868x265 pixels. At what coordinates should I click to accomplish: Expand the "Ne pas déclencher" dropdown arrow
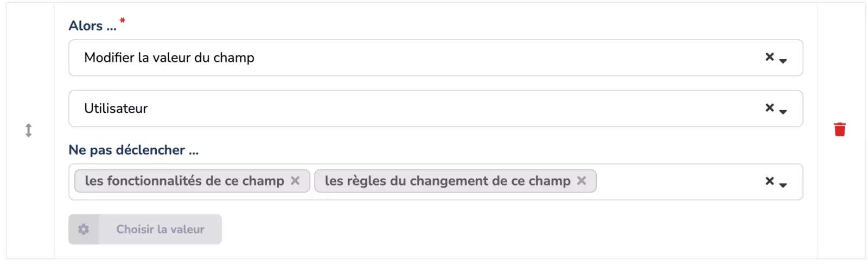coord(783,185)
